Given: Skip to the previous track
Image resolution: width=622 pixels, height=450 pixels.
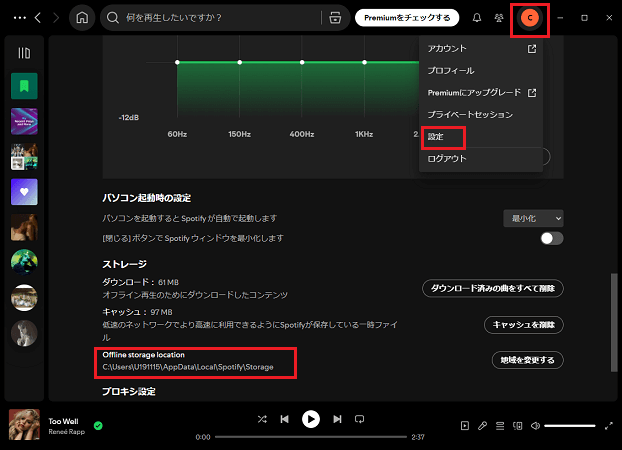Looking at the screenshot, I should (x=284, y=419).
